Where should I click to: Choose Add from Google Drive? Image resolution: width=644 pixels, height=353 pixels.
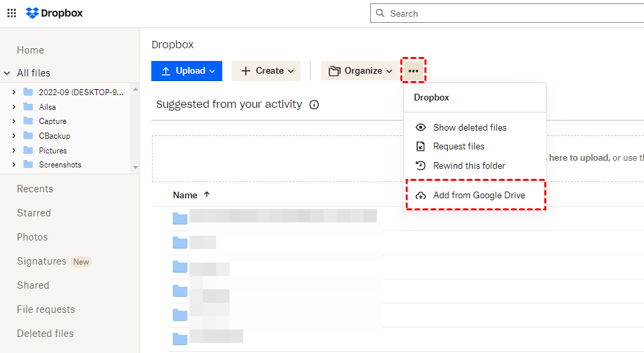(x=478, y=195)
